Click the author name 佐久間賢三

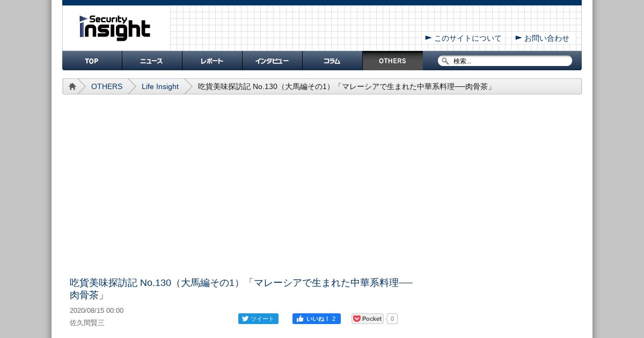point(87,323)
